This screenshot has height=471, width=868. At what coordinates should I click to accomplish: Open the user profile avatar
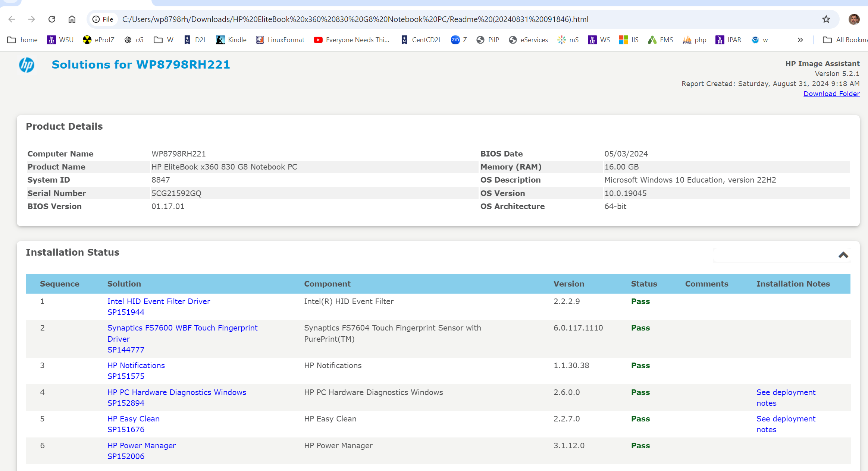pyautogui.click(x=854, y=19)
